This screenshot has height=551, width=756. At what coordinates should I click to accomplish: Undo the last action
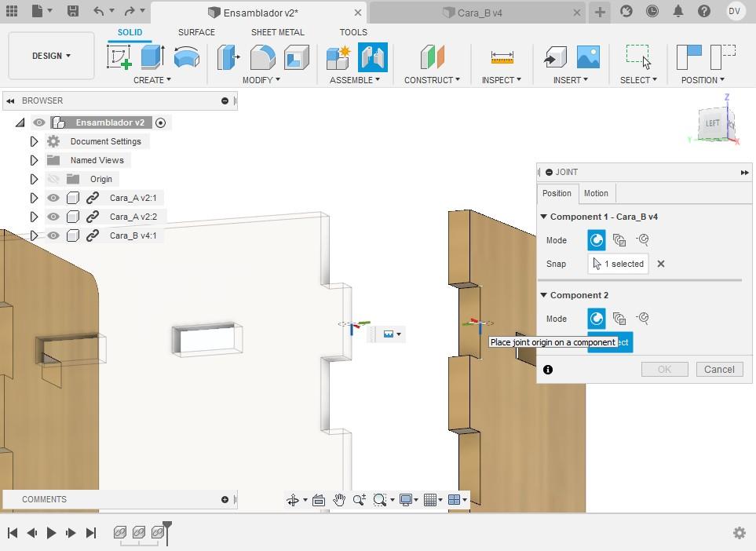[x=98, y=11]
